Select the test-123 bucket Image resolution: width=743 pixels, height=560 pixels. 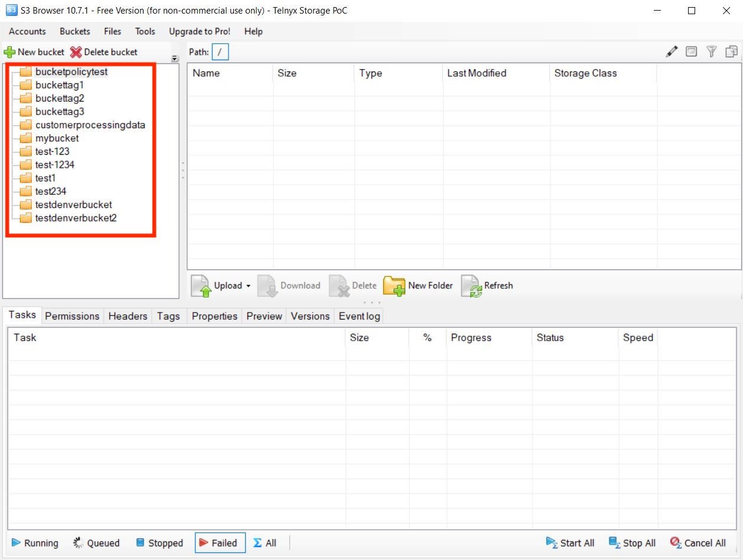click(52, 151)
